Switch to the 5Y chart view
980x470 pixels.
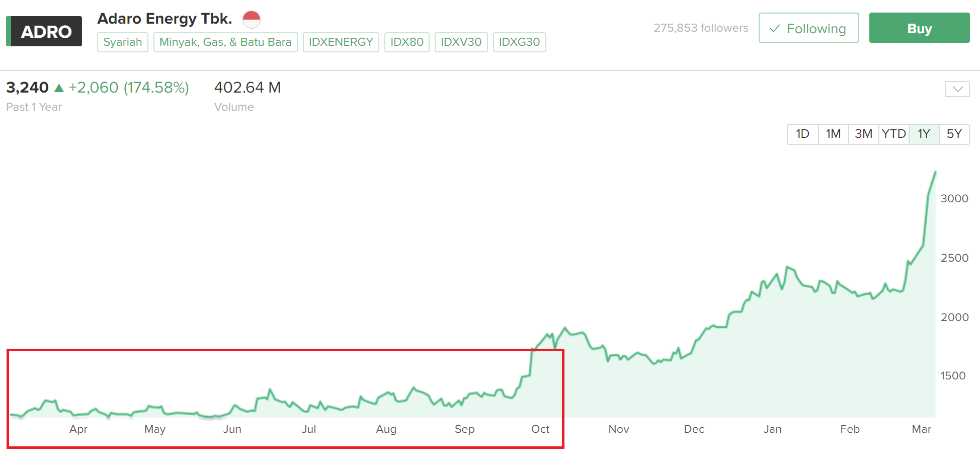954,134
